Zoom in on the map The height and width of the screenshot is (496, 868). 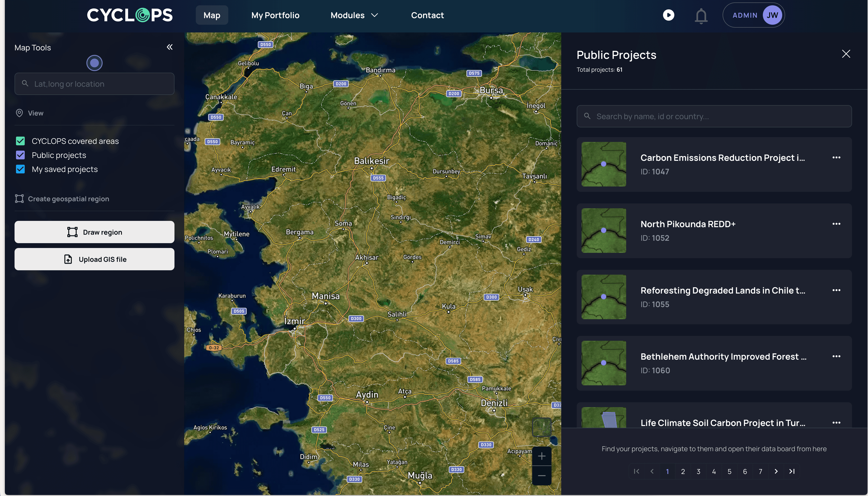tap(542, 456)
